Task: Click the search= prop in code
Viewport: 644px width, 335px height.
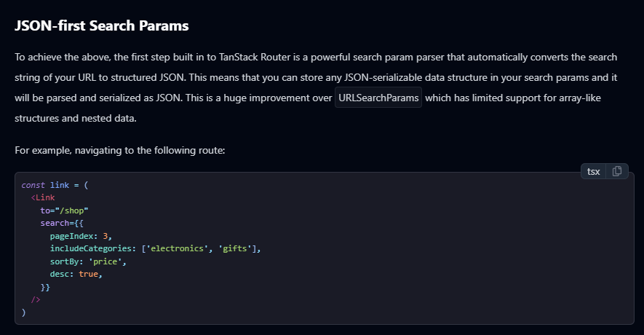Action: click(x=57, y=223)
